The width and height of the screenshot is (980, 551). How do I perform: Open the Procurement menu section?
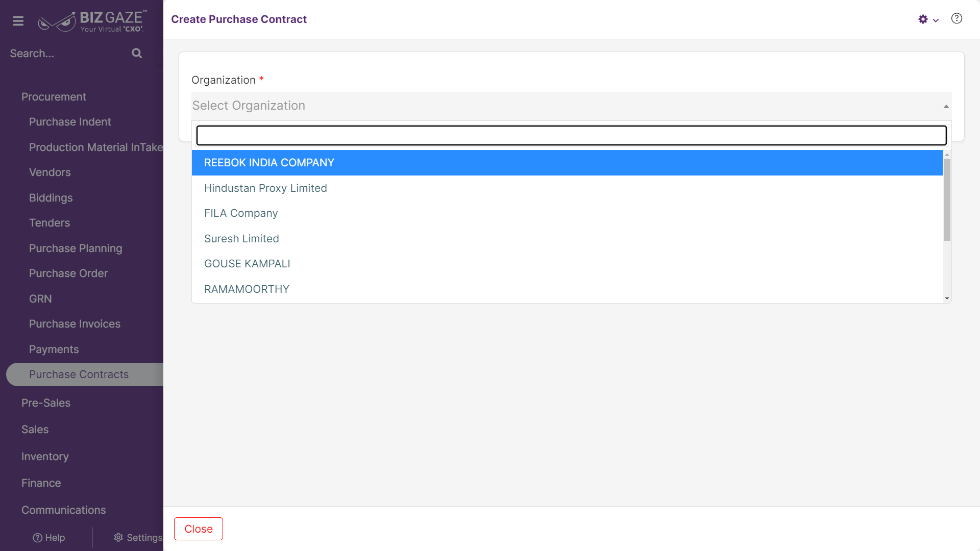pyautogui.click(x=54, y=97)
